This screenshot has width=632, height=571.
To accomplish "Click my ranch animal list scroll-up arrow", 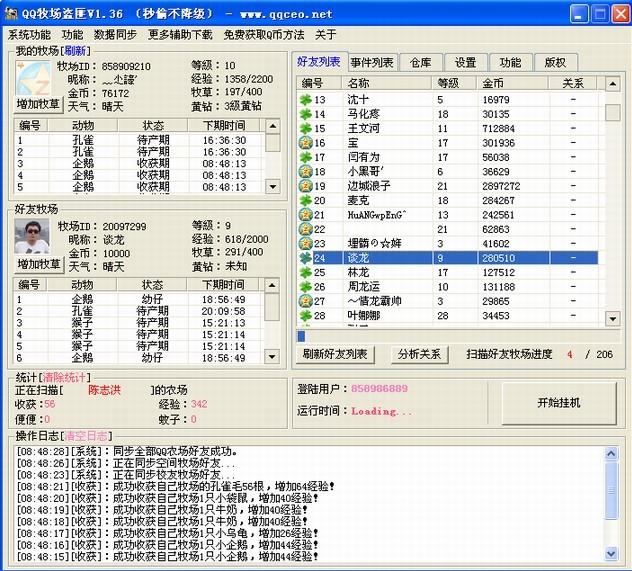I will pos(273,126).
